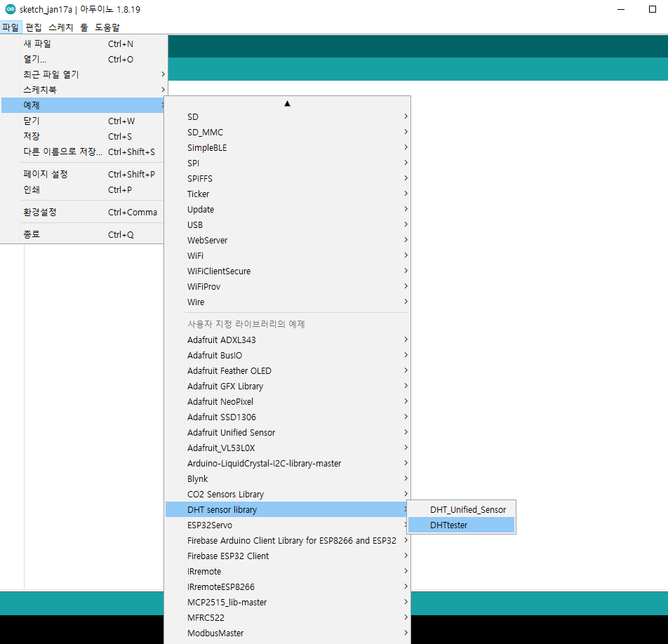This screenshot has width=668, height=644.
Task: Open IRremoteESP8266 examples
Action: [288, 587]
